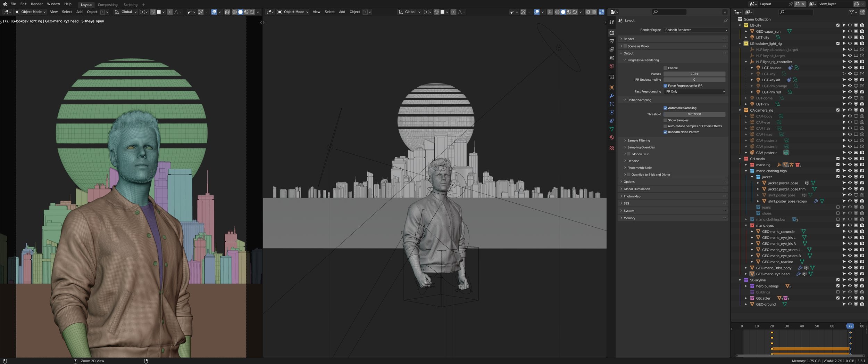This screenshot has height=364, width=868.
Task: Select solid shading in the right viewport
Action: pyautogui.click(x=563, y=12)
